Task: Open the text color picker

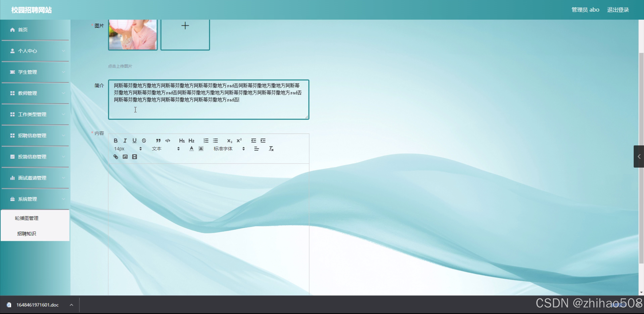Action: [192, 149]
